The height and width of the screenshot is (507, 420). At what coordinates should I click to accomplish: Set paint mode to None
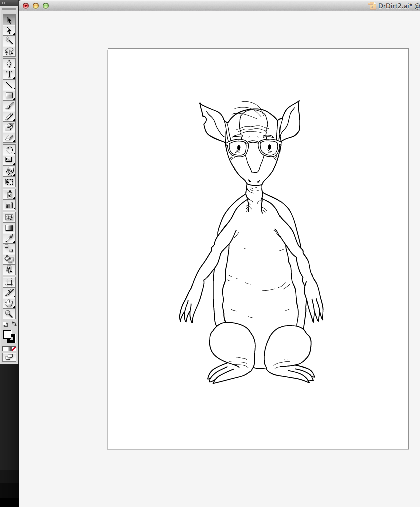tap(14, 349)
